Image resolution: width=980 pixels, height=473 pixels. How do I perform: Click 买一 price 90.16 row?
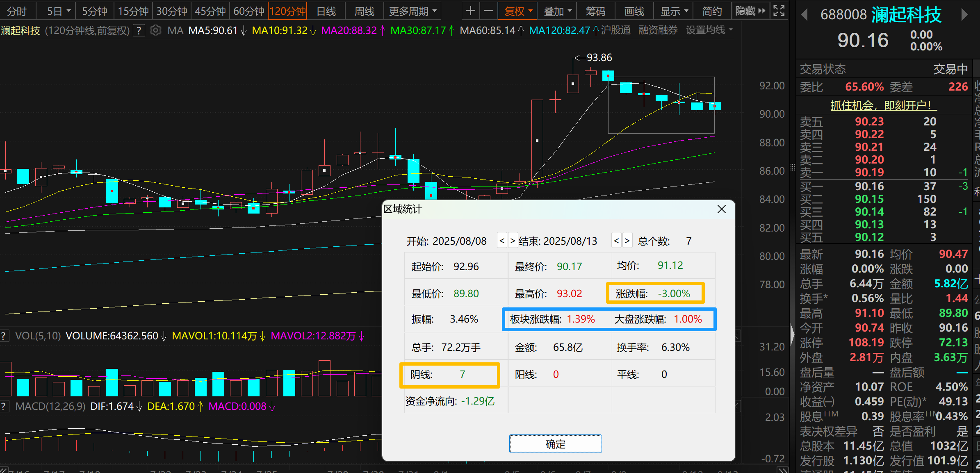[x=884, y=186]
